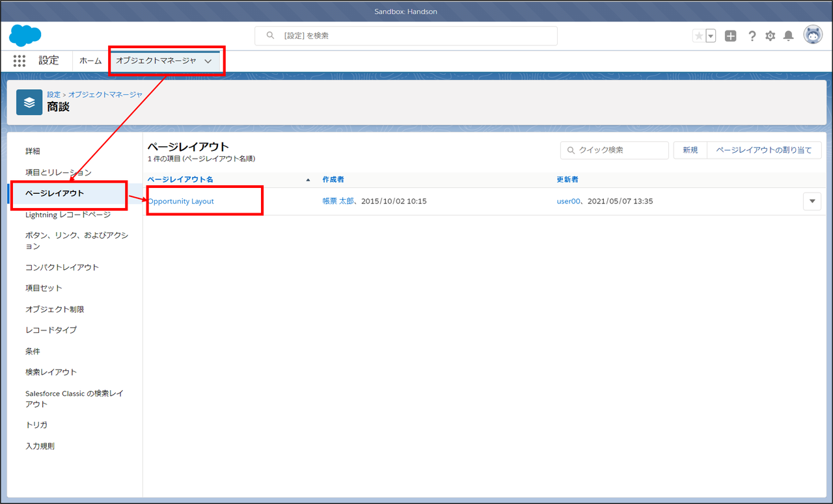This screenshot has height=504, width=833.
Task: Open the favorites list dropdown arrow
Action: point(711,36)
